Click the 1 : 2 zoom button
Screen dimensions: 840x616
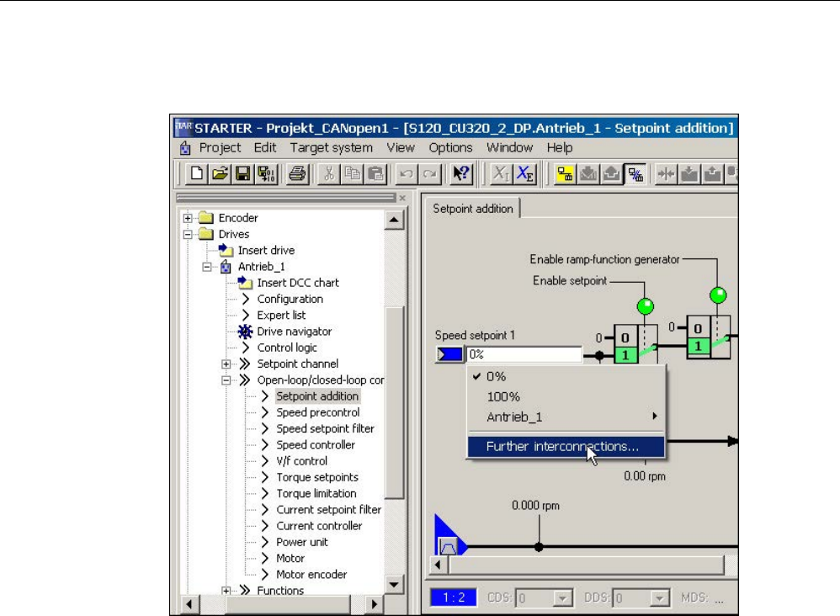point(453,597)
